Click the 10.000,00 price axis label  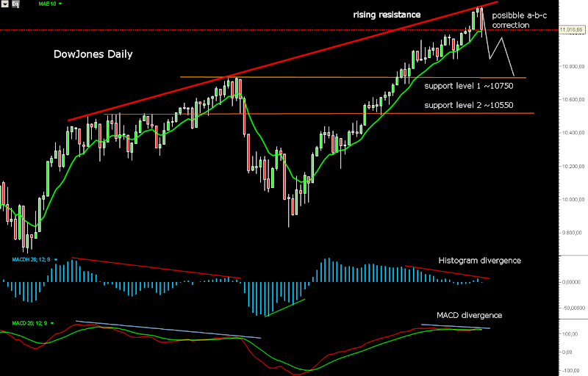point(573,200)
